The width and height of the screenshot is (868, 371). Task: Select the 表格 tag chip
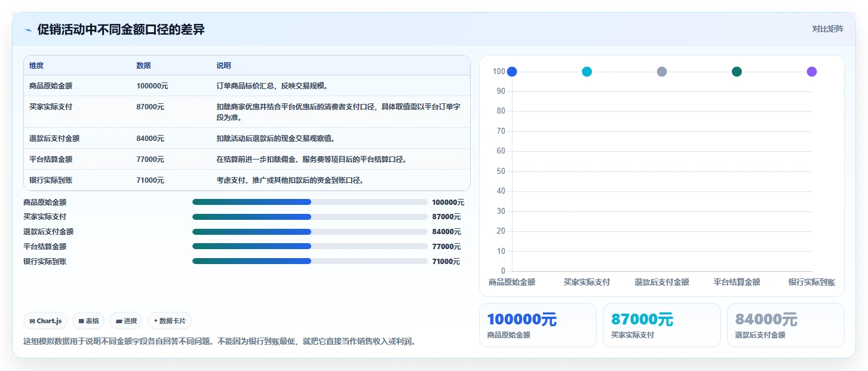pyautogui.click(x=88, y=321)
